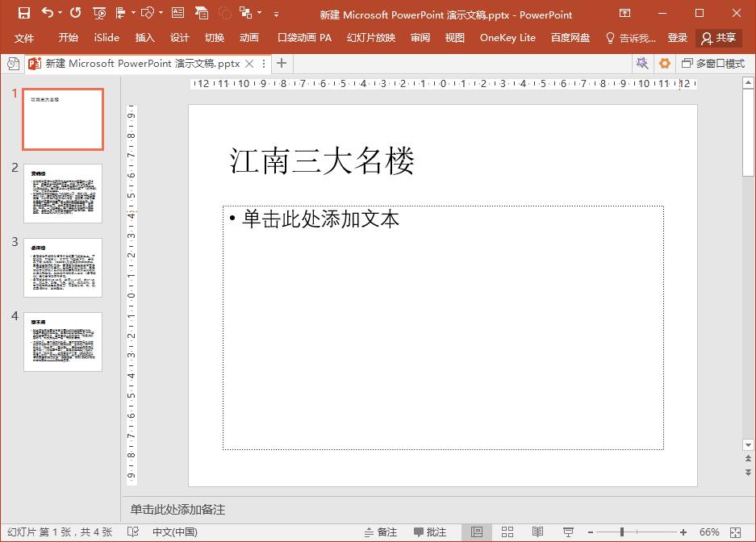Start Slide Show from the status bar icon
This screenshot has height=542, width=756.
pyautogui.click(x=567, y=532)
